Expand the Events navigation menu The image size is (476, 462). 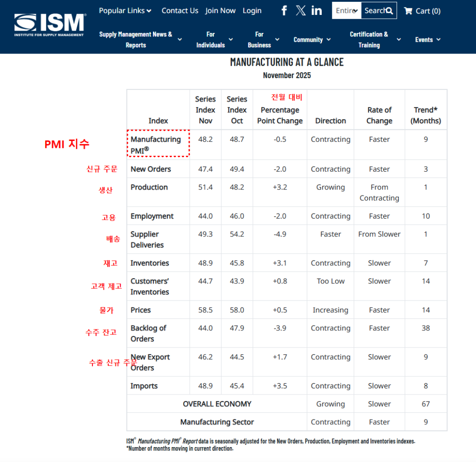coord(428,40)
